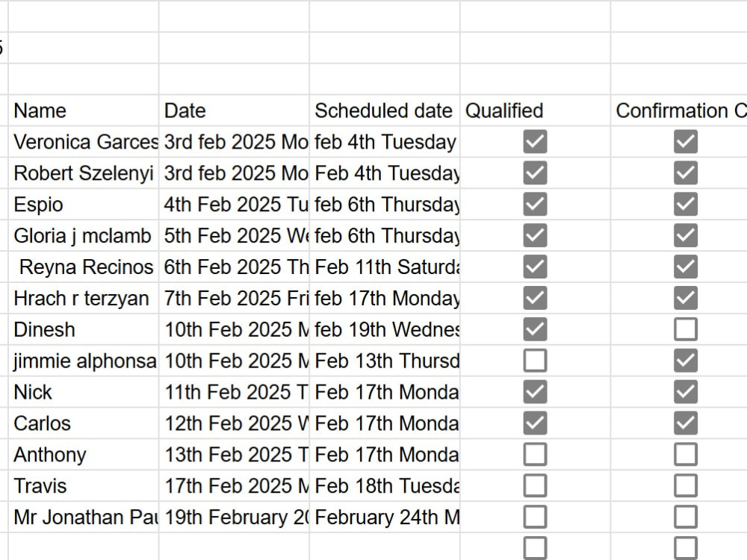Select the Reyna Recinos name cell
Viewport: 747px width, 560px height.
(x=84, y=267)
